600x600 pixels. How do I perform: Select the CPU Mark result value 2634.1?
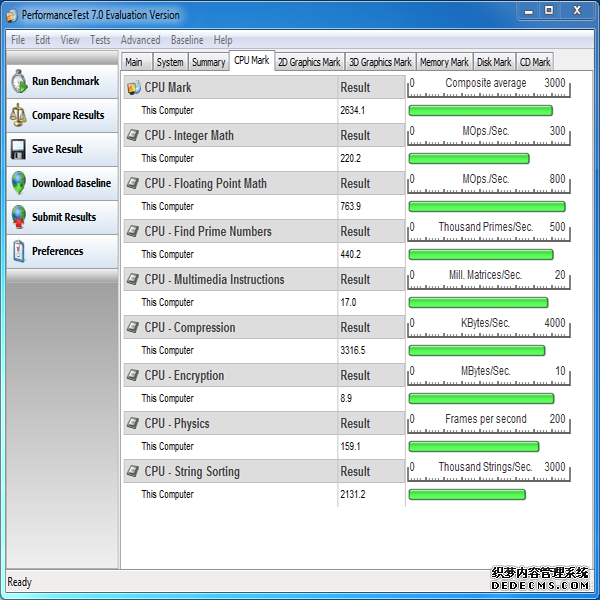(x=352, y=111)
